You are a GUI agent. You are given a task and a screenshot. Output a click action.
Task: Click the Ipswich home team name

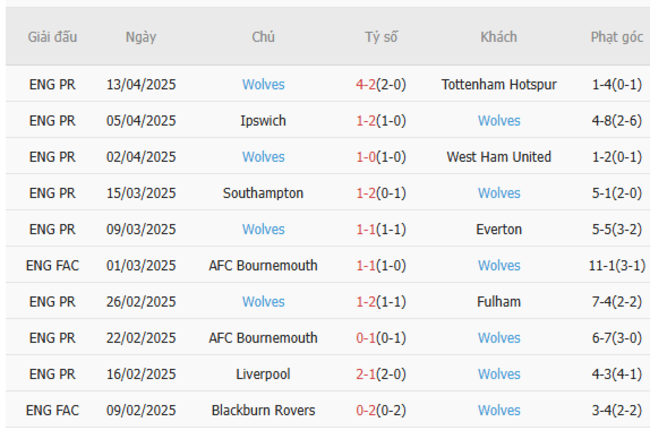(263, 121)
